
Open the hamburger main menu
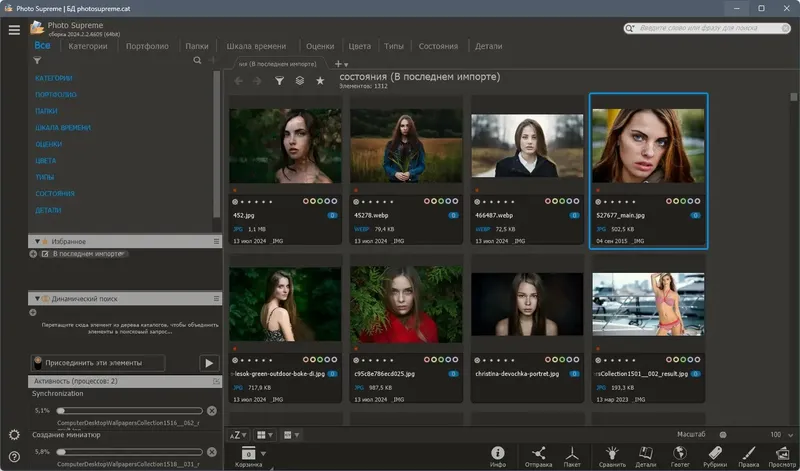(14, 29)
